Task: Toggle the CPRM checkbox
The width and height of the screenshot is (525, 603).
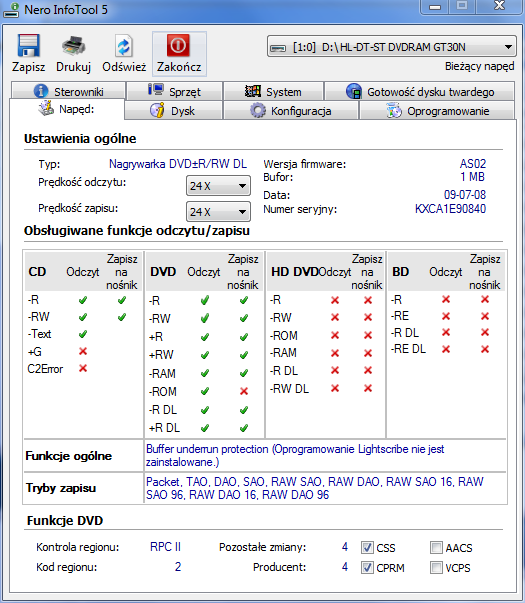Action: click(367, 567)
